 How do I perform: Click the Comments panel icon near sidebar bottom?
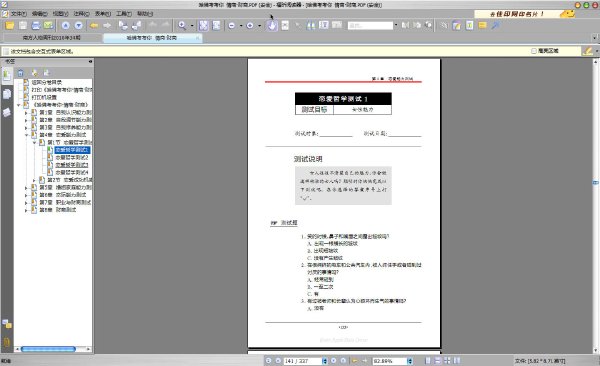pos(7,324)
